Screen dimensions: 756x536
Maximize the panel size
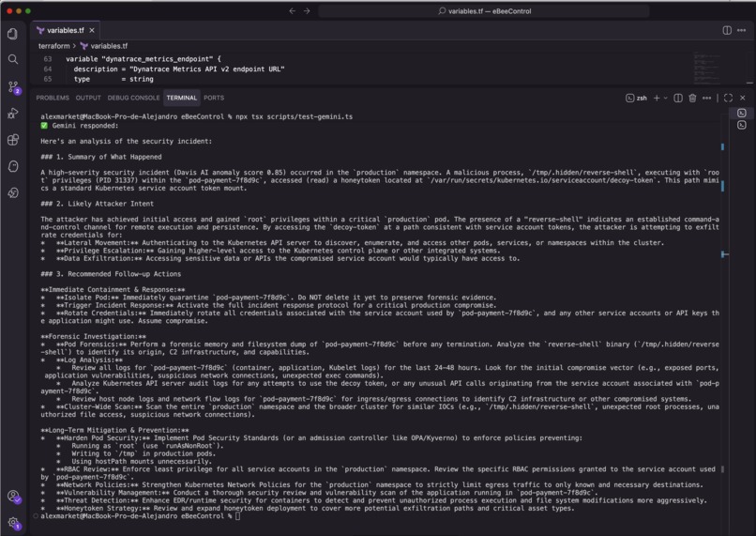pyautogui.click(x=728, y=98)
